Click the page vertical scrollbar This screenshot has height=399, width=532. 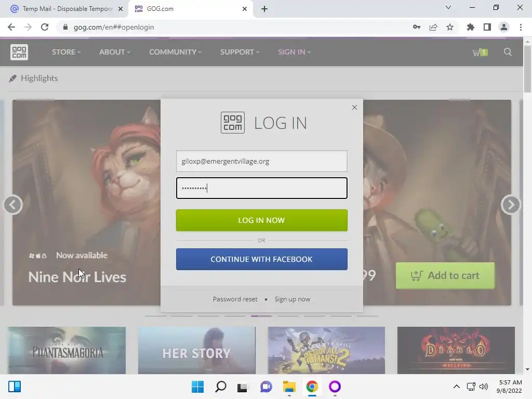527,70
